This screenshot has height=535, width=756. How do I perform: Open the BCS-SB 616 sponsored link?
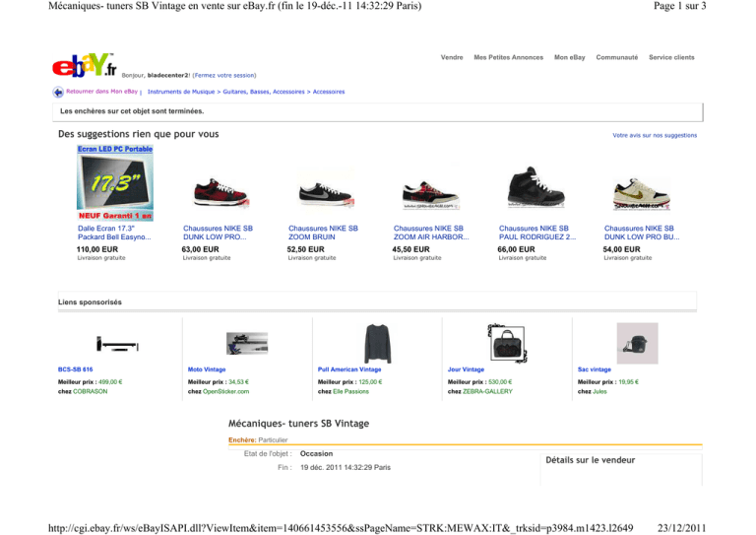pos(75,369)
